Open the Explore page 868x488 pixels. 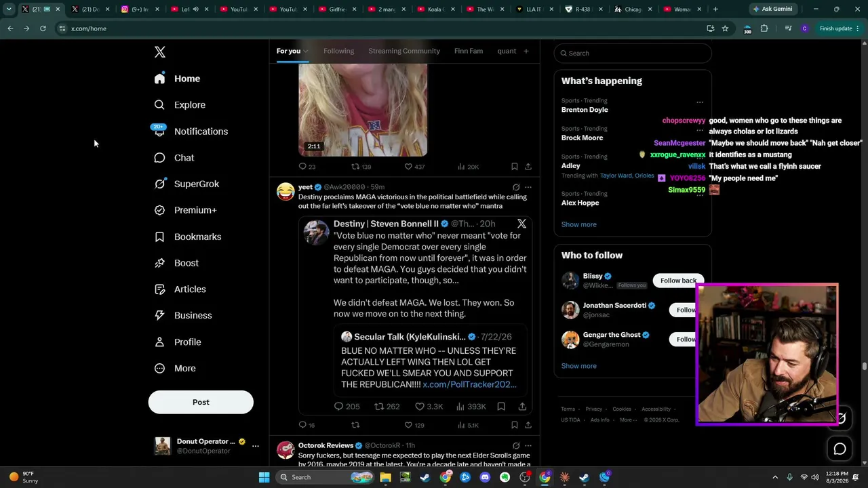tap(180, 105)
